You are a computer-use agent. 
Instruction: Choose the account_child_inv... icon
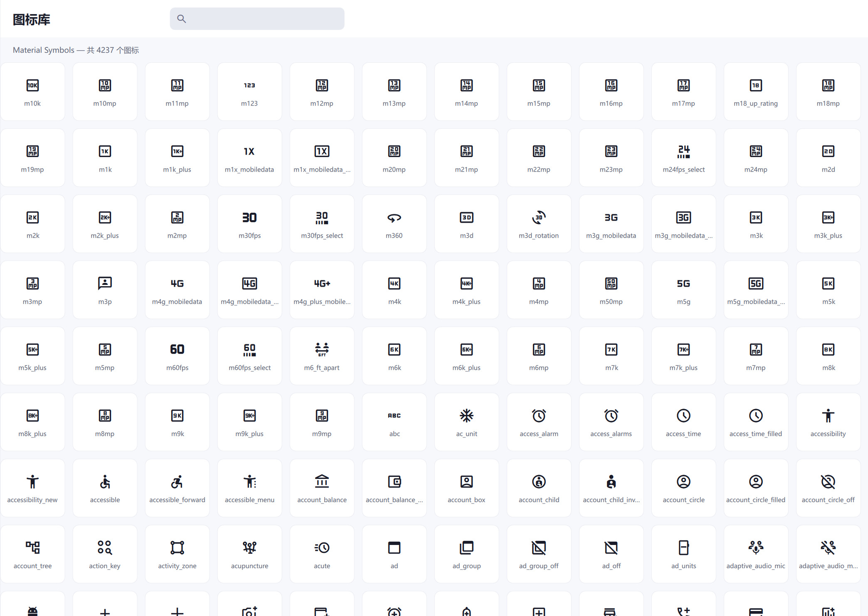pyautogui.click(x=611, y=488)
